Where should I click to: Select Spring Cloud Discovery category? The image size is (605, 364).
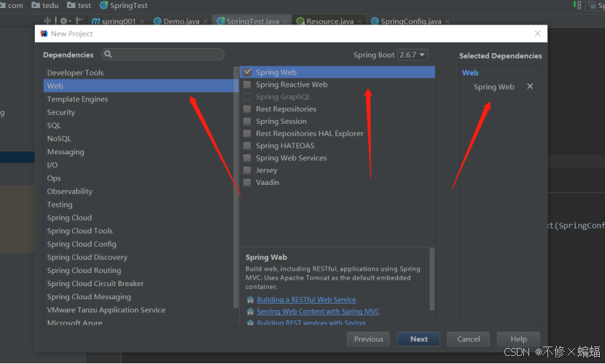click(138, 257)
